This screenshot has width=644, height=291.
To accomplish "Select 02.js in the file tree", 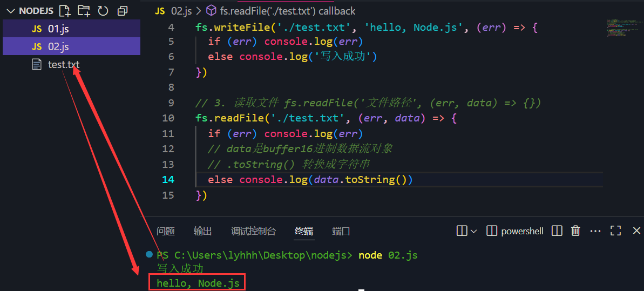I will (71, 46).
